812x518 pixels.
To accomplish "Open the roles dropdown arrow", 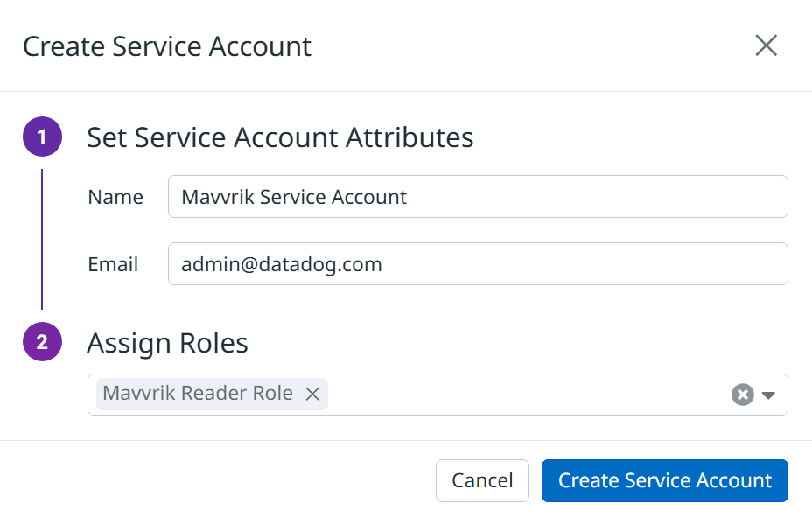I will pos(768,395).
